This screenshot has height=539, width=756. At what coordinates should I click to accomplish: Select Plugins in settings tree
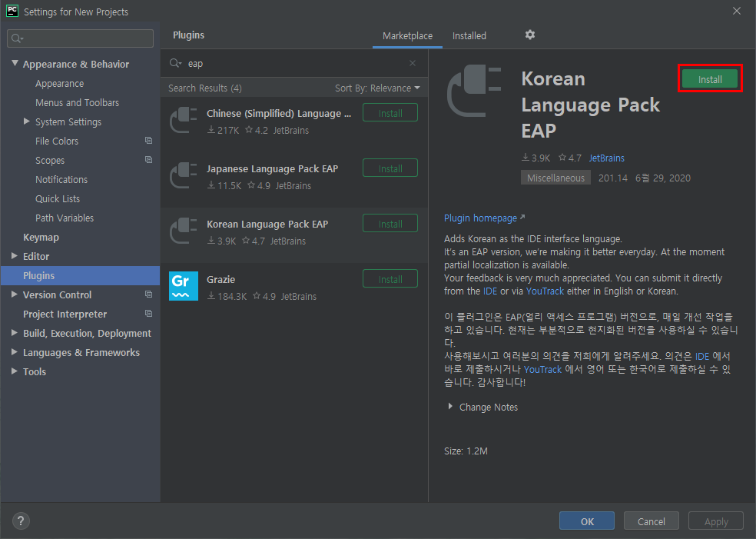click(x=80, y=275)
